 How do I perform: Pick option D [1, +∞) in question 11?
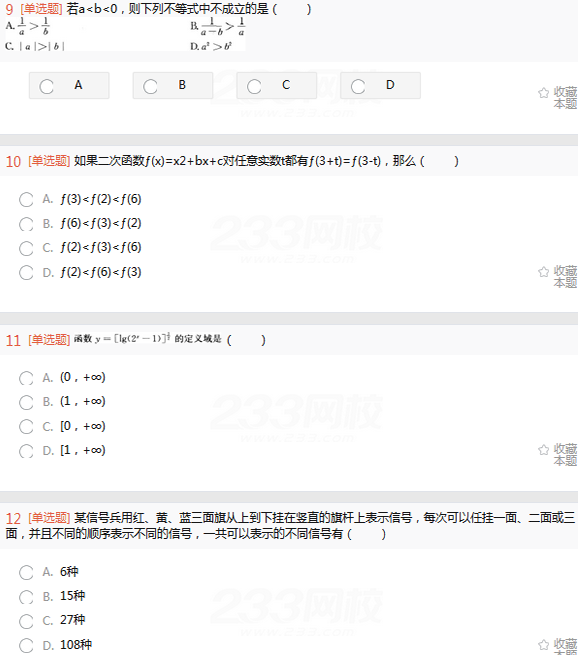(26, 453)
